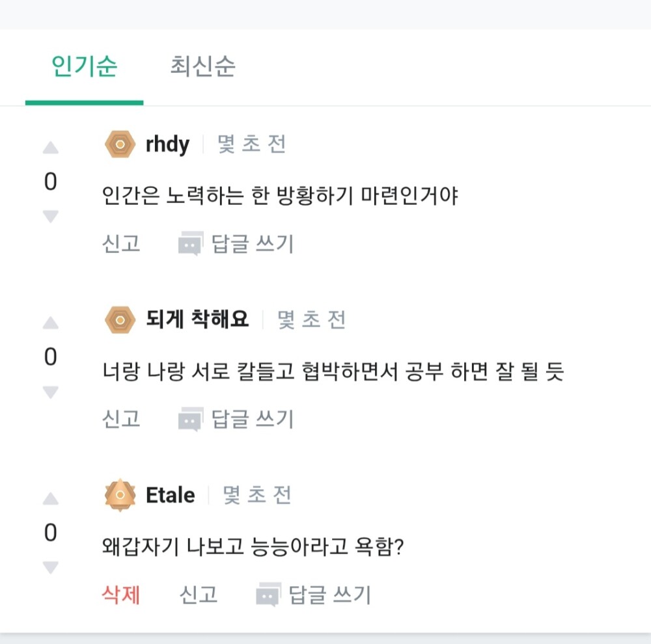
Task: Reply to 되게 착해요's comment with 답글 쓰기
Action: pyautogui.click(x=236, y=420)
